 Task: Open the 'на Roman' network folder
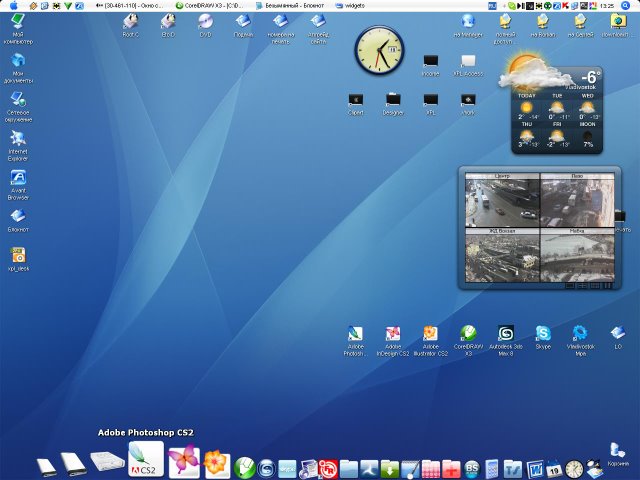click(x=543, y=25)
